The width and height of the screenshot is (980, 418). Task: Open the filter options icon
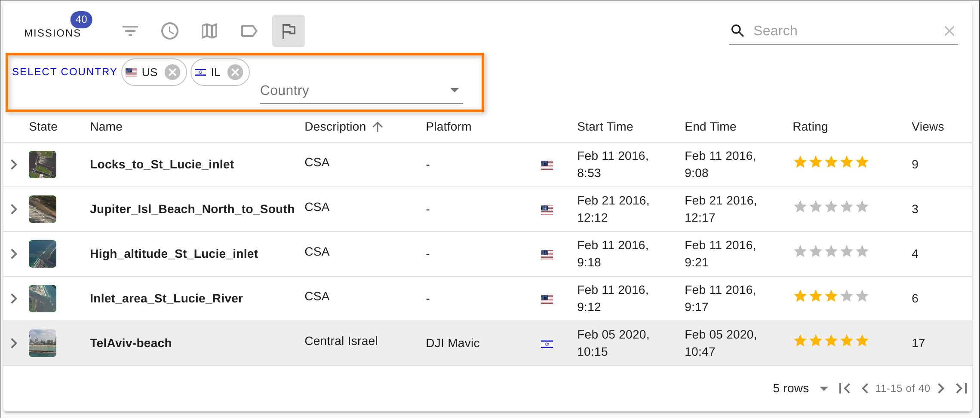pyautogui.click(x=130, y=31)
